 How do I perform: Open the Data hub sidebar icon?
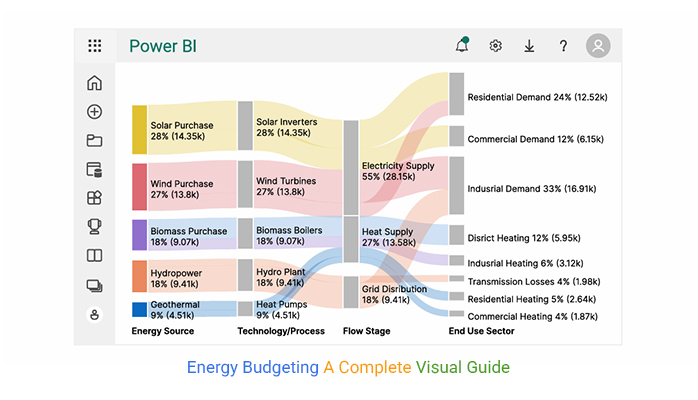pos(95,170)
